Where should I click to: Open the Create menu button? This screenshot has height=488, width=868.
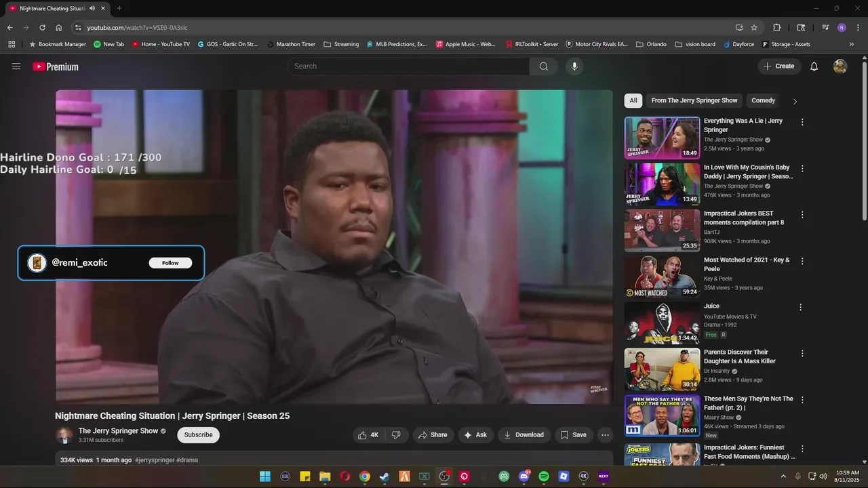coord(779,66)
